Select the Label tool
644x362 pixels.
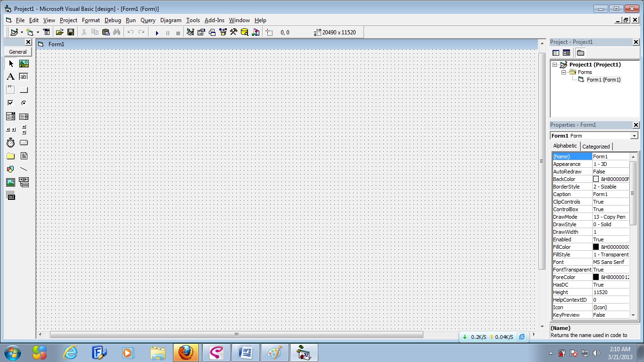pyautogui.click(x=10, y=76)
